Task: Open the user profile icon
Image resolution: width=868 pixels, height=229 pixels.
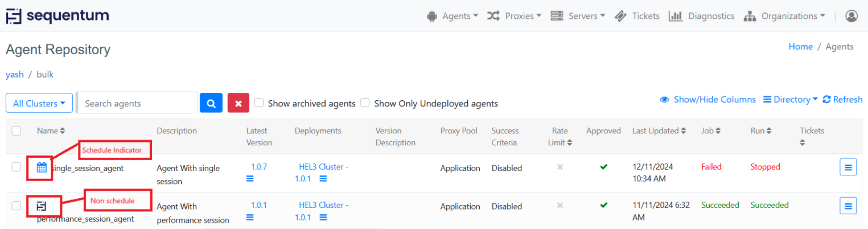Action: (851, 16)
